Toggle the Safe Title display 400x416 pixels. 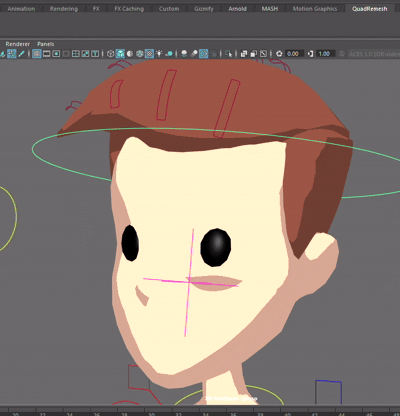(x=95, y=54)
